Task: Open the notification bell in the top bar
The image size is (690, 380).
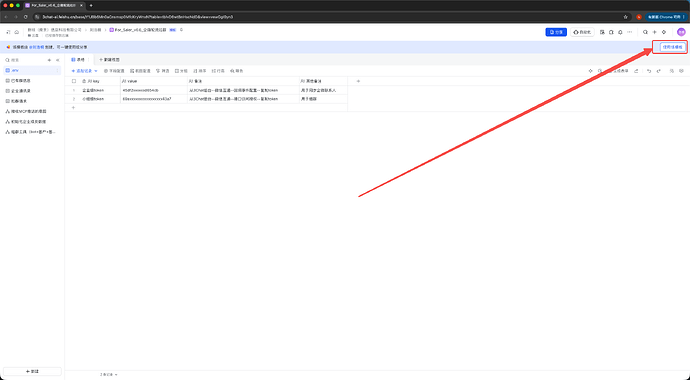Action: point(620,32)
